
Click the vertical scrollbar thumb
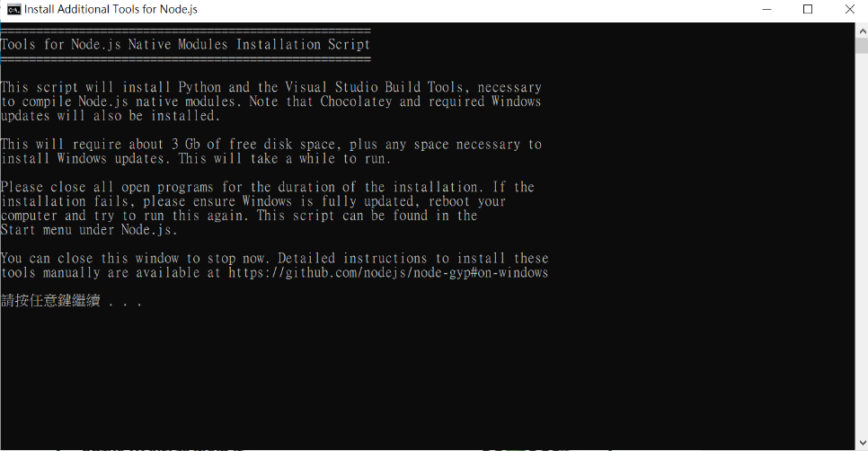[x=862, y=46]
